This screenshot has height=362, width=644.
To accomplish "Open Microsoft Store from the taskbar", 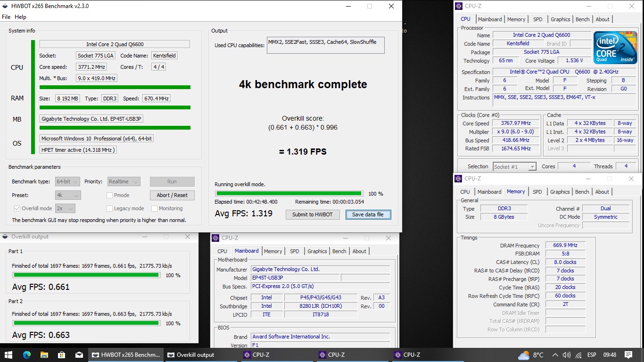I will [62, 355].
